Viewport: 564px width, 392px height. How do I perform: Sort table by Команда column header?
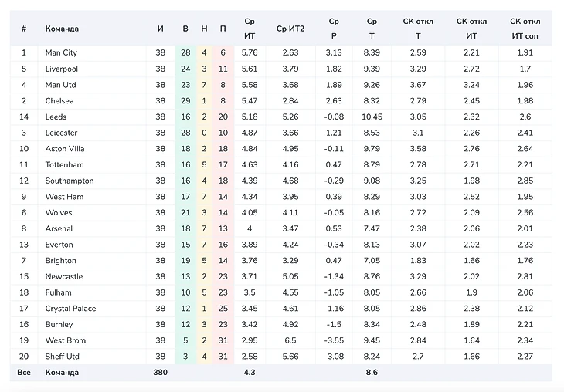[62, 29]
